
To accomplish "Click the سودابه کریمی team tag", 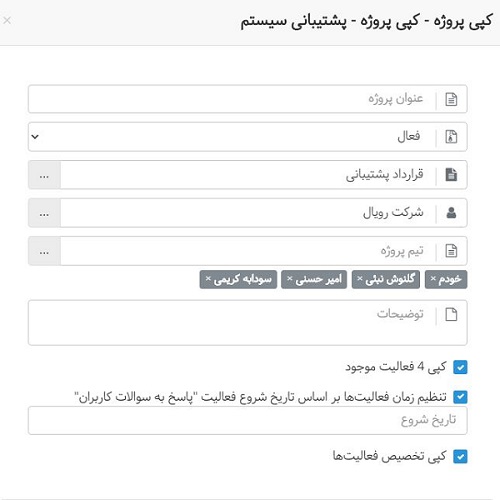I will click(x=238, y=279).
